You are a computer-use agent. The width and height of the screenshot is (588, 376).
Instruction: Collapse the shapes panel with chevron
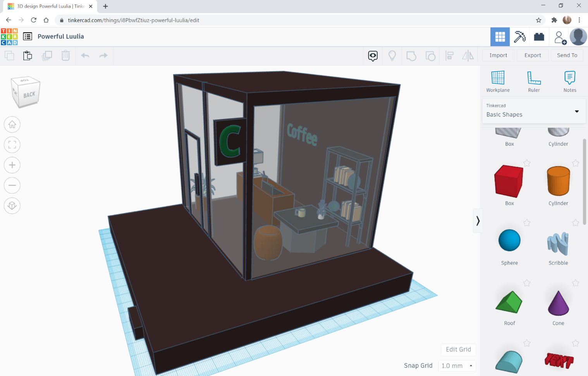click(478, 221)
